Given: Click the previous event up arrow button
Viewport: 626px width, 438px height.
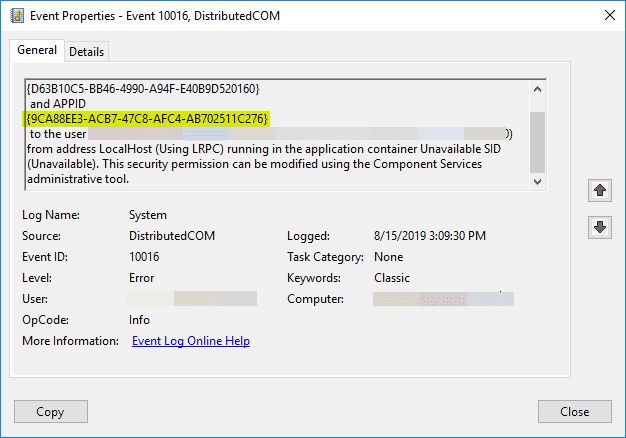Looking at the screenshot, I should tap(600, 190).
